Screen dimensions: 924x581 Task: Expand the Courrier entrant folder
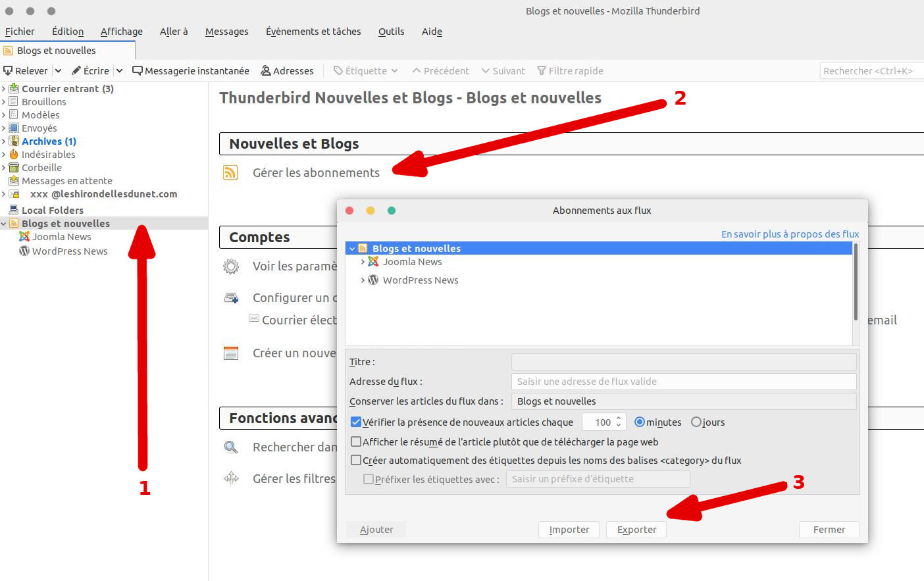4,88
